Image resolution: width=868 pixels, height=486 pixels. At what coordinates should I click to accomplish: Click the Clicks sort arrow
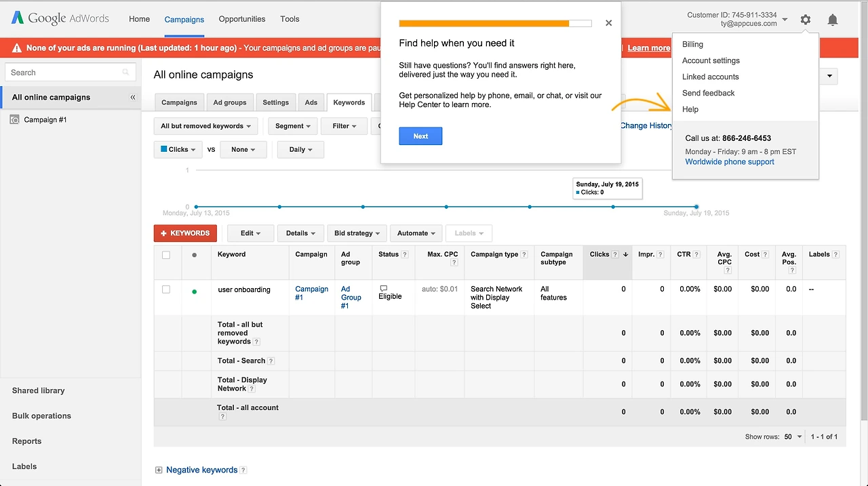(x=625, y=255)
